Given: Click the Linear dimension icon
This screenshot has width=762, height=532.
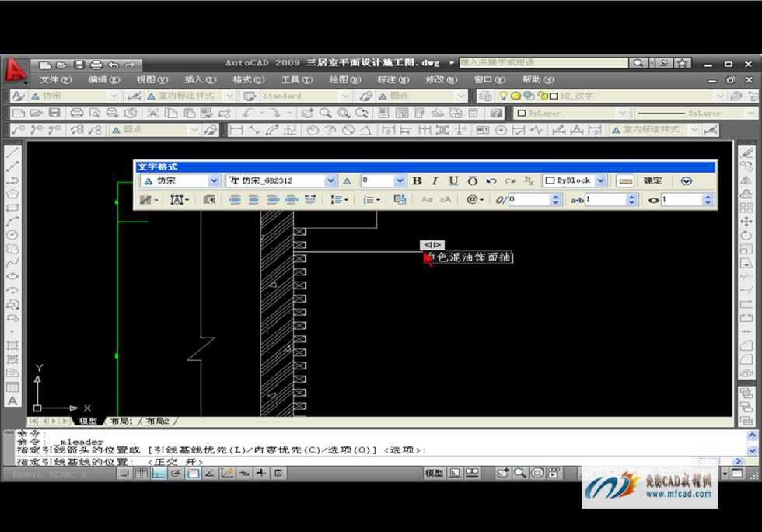Looking at the screenshot, I should pyautogui.click(x=236, y=130).
